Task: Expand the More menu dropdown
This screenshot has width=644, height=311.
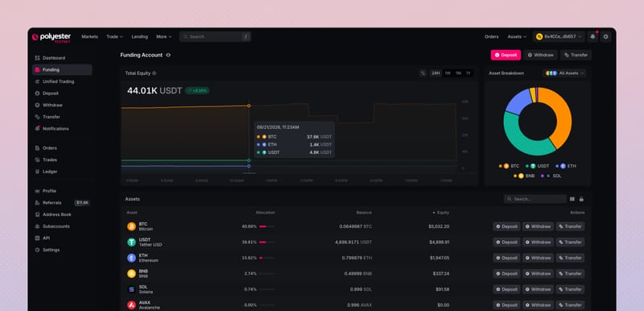Action: click(164, 36)
